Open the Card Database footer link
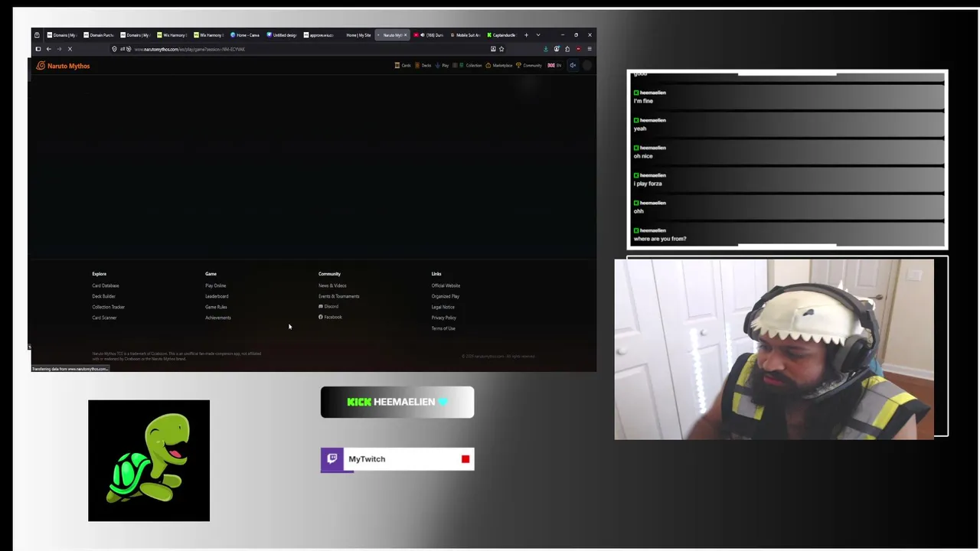This screenshot has width=980, height=551. [x=106, y=285]
